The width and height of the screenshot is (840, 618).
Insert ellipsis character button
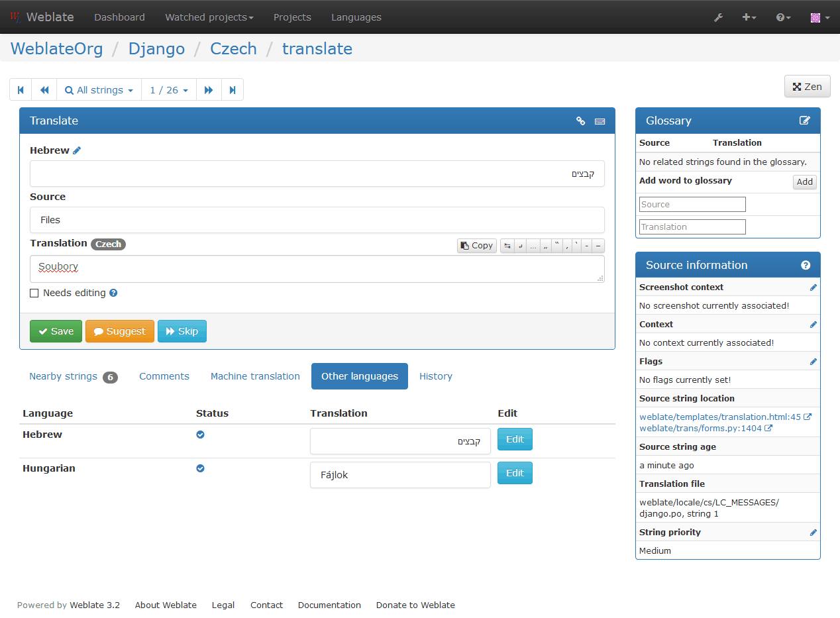pyautogui.click(x=533, y=245)
